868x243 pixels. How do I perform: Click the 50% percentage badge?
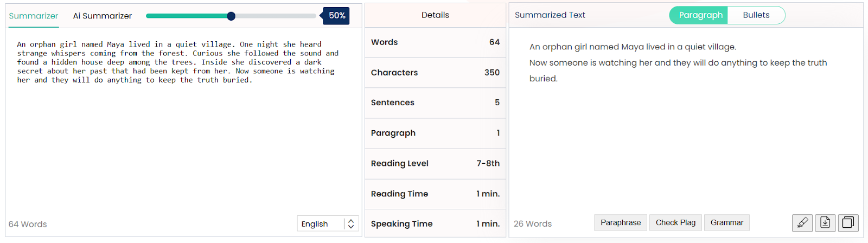336,16
